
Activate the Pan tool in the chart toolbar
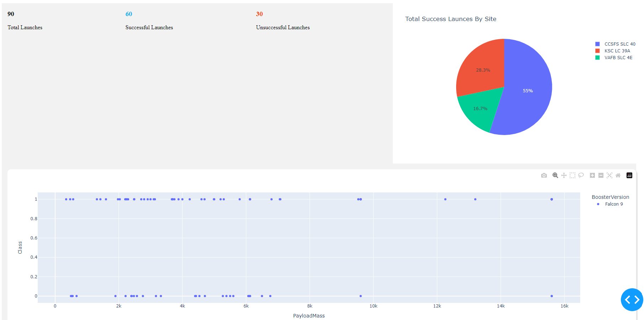tap(564, 175)
